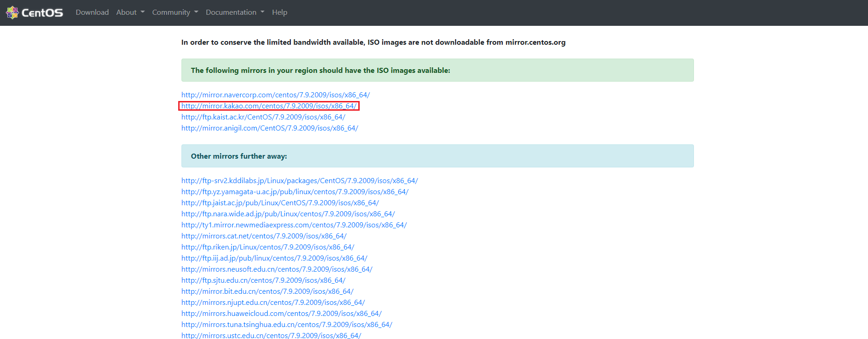Open the mirrors.huaweicloud.com mirror link
The height and width of the screenshot is (339, 868).
(282, 314)
